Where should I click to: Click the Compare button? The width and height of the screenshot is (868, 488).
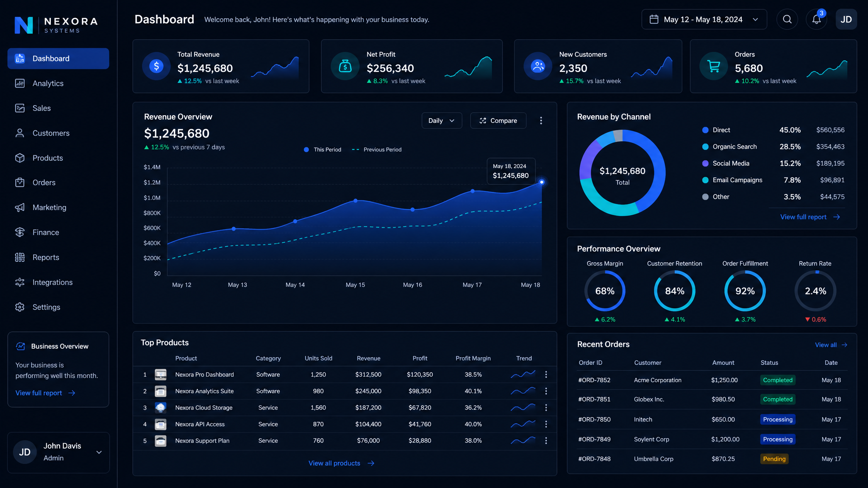pos(498,121)
